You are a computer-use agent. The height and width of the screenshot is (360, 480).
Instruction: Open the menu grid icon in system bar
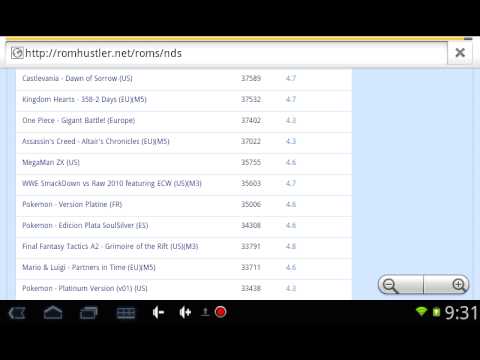(126, 313)
